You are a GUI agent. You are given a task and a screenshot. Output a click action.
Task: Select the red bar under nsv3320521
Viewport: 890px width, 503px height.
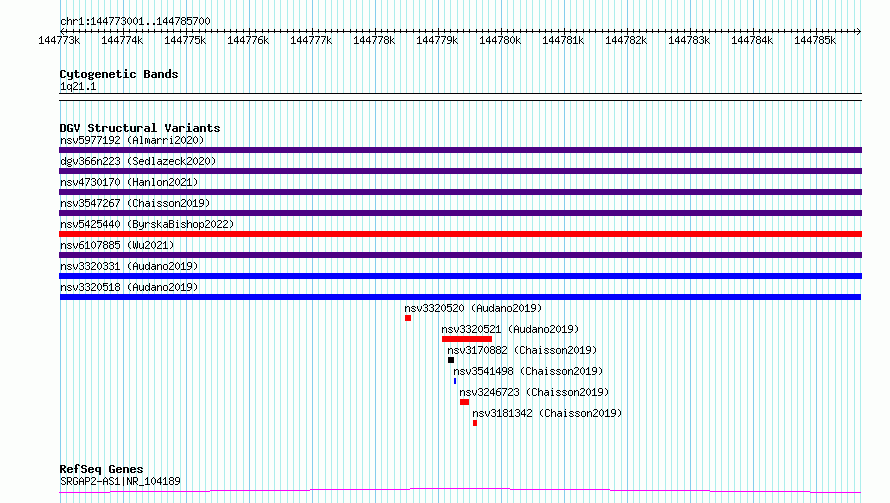pos(467,339)
